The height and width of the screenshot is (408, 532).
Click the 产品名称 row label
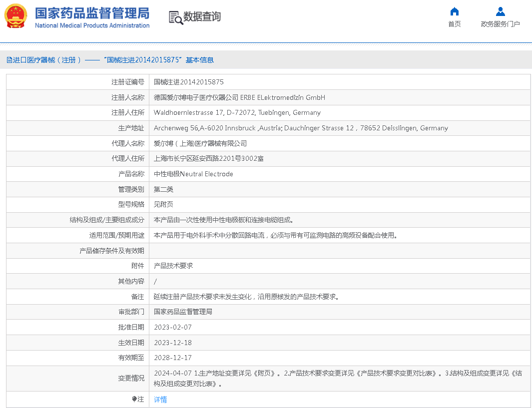pyautogui.click(x=131, y=174)
